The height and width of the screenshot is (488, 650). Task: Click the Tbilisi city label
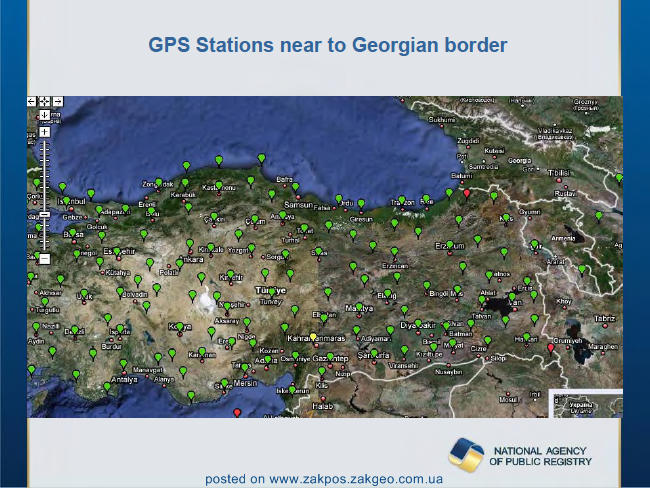(x=559, y=173)
